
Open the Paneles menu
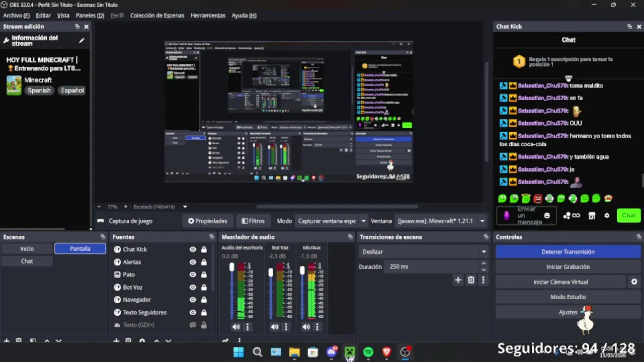(x=90, y=16)
